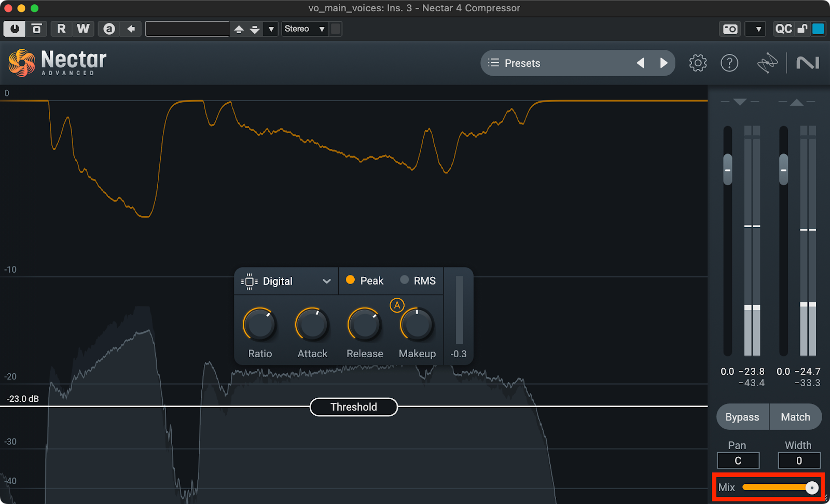Click the gain reduction meter bar
Image resolution: width=830 pixels, height=504 pixels.
click(x=459, y=310)
